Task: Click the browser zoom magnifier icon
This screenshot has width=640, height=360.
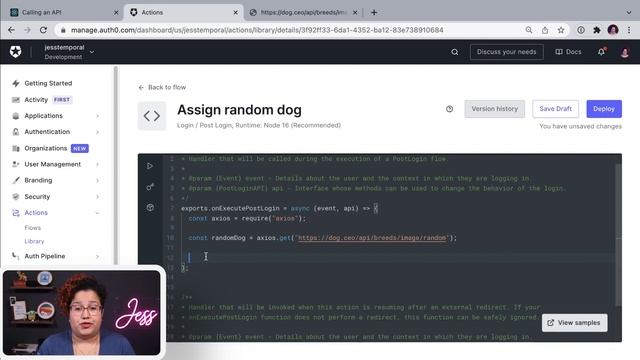Action: [529, 30]
